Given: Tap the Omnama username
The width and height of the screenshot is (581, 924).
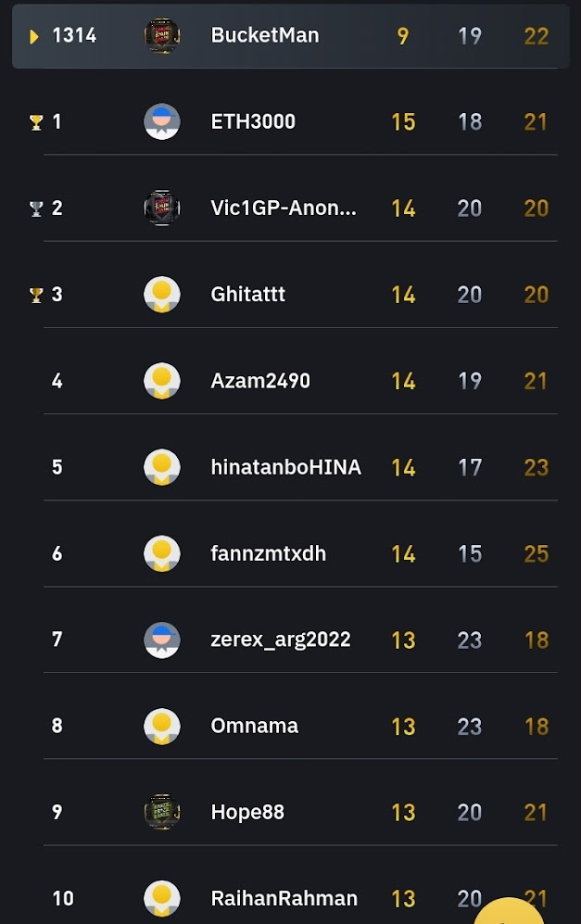Looking at the screenshot, I should click(x=255, y=726).
